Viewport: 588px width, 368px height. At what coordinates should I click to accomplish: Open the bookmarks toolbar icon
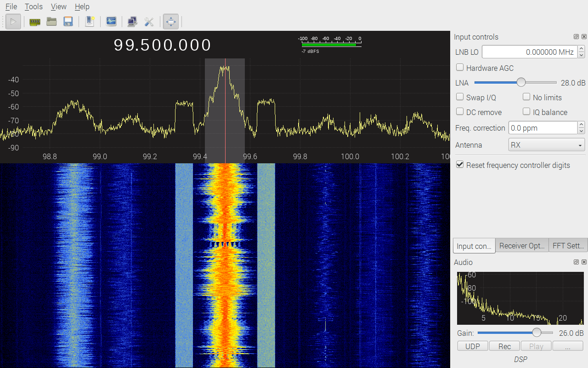90,22
